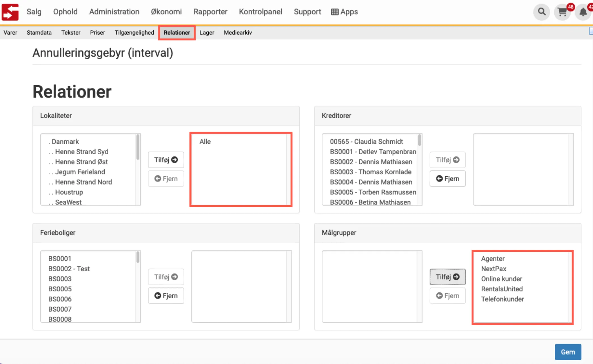Click Fjern button under Kreditorer
Screen dimensions: 593x364
point(447,179)
